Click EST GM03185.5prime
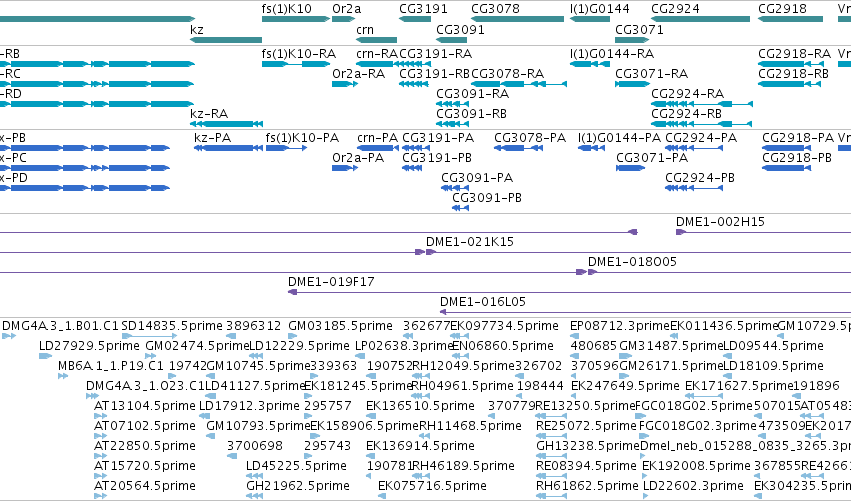Viewport: 851px width, 501px height. pos(340,326)
